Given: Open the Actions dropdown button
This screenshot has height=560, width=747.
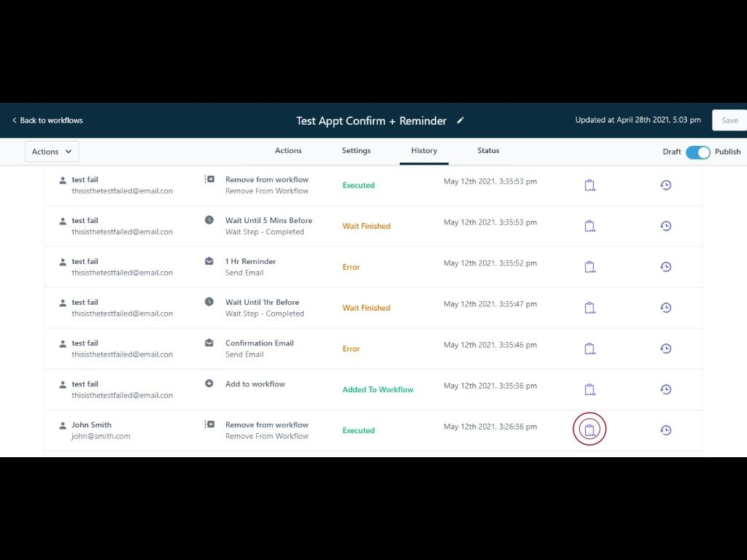Looking at the screenshot, I should coord(52,152).
